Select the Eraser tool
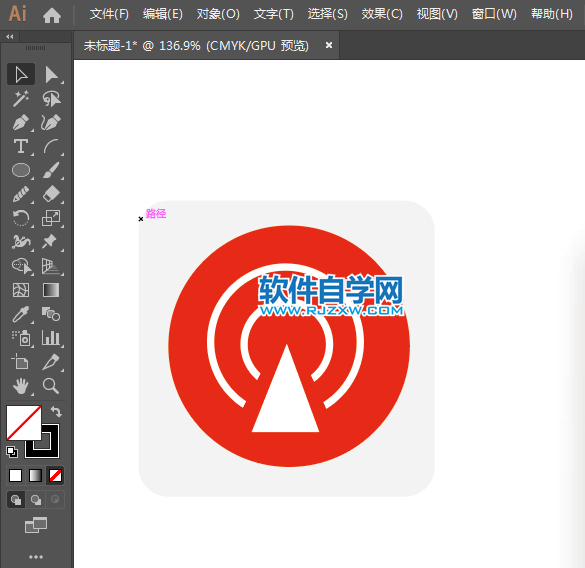Image resolution: width=585 pixels, height=568 pixels. coord(51,194)
